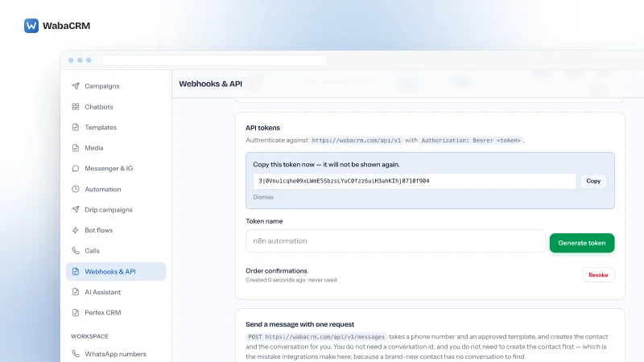Click the WabaCRM brand name
644x362 pixels.
coord(67,26)
